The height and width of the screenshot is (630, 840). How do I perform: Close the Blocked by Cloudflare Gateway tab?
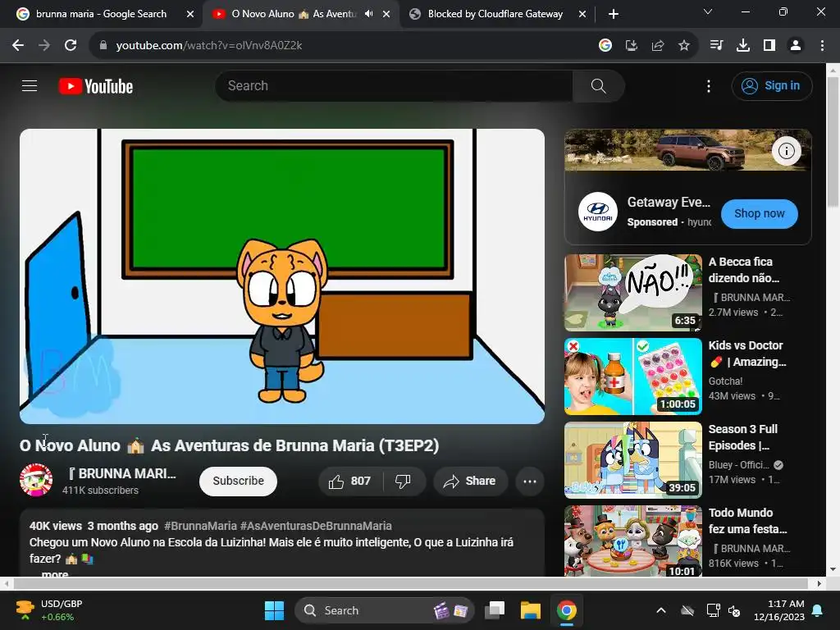tap(582, 15)
